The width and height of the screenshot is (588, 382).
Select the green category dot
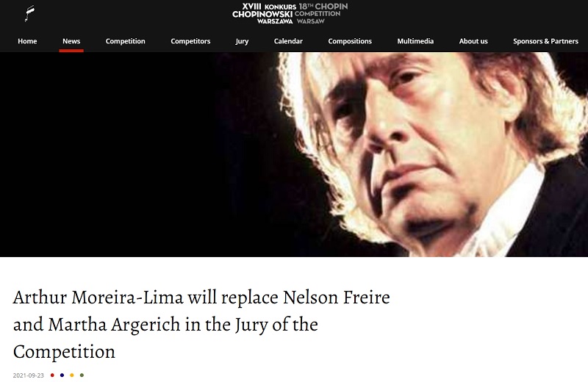tap(82, 375)
